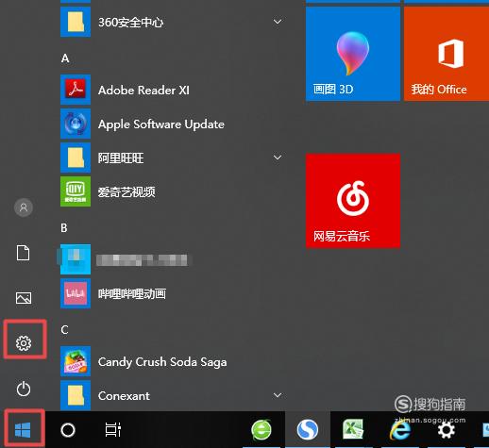Image resolution: width=489 pixels, height=448 pixels.
Task: Launch Candy Crush Soda Saga by label
Action: tap(162, 362)
